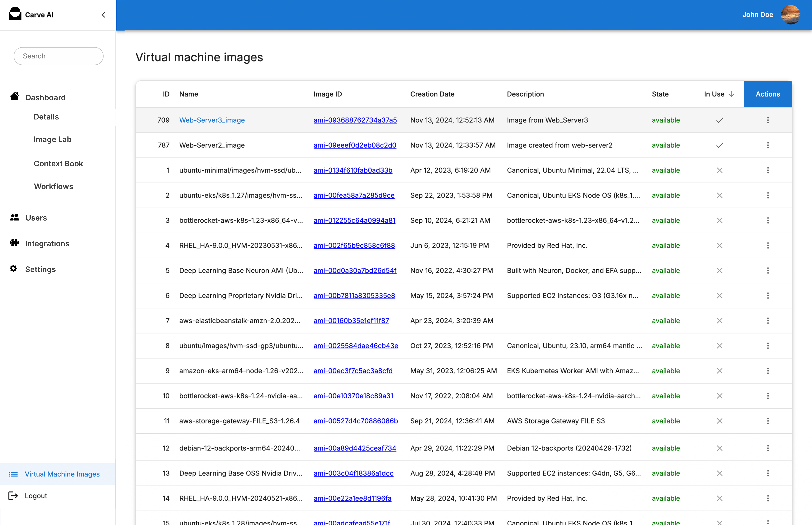Open actions menu for bottlerocket-aws-k8s-1.23 row
The width and height of the screenshot is (812, 525).
point(768,220)
